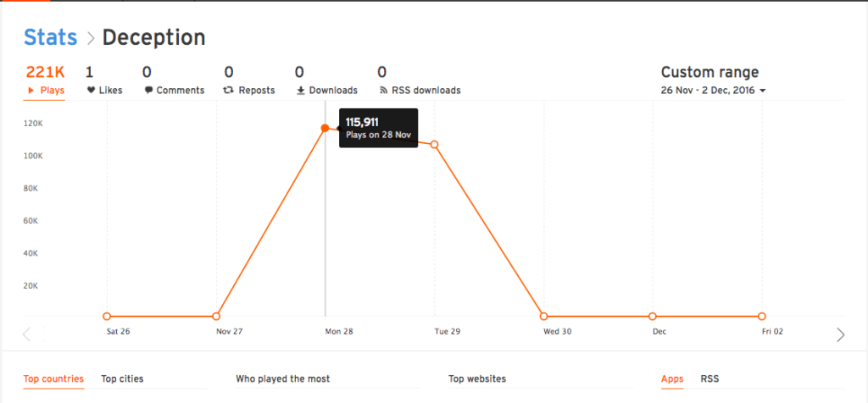Select the Tue 29 data point
The width and height of the screenshot is (868, 403).
coord(435,144)
